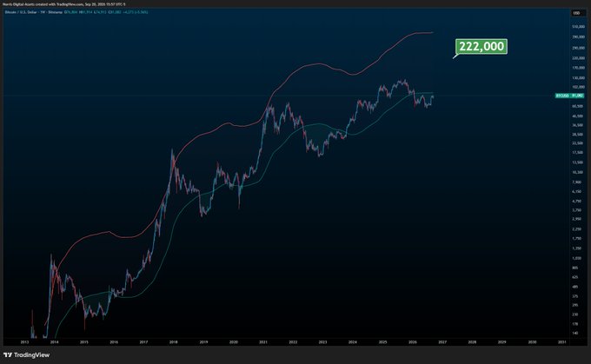Screen dimensions: 591x364
Task: Click the 6,150 price level on axis
Action: 577,191
